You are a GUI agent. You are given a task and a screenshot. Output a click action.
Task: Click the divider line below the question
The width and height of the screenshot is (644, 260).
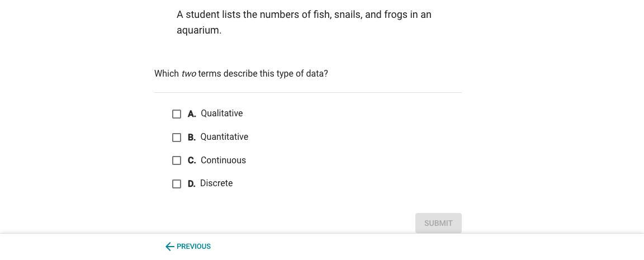308,92
